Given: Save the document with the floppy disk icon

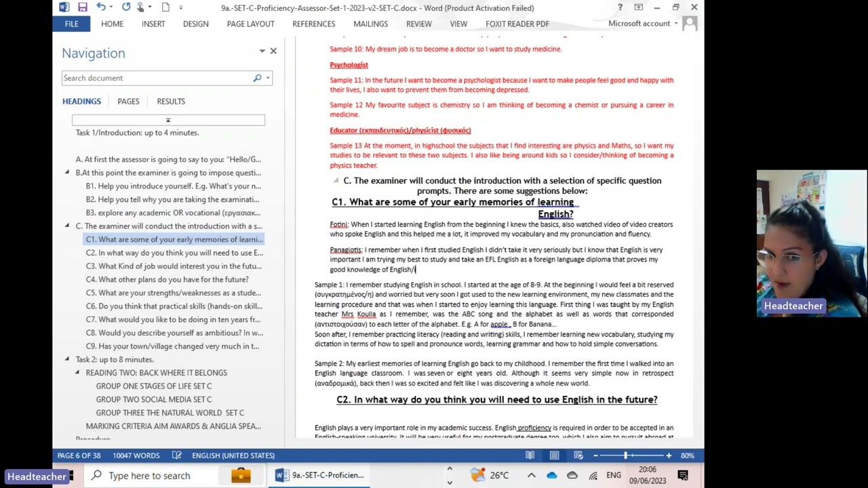Looking at the screenshot, I should [x=82, y=7].
